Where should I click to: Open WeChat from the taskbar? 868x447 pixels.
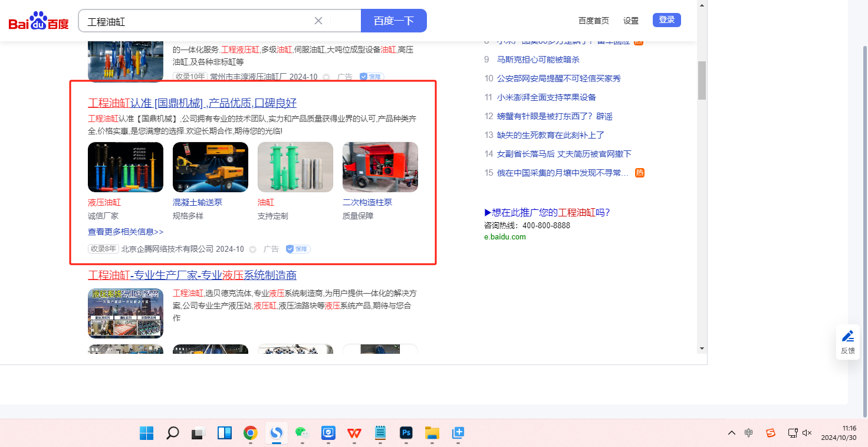point(302,433)
